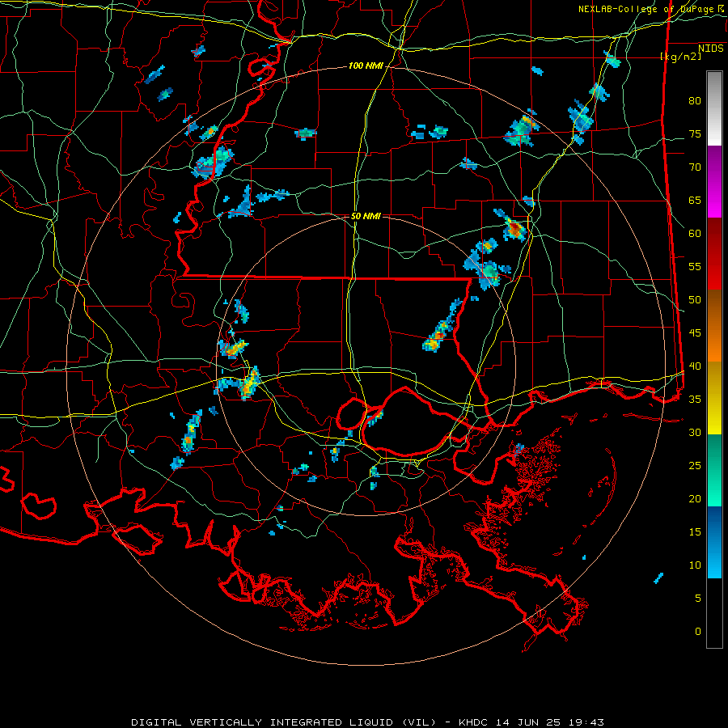The height and width of the screenshot is (728, 728).
Task: Click the legend value 35
Action: coord(695,400)
